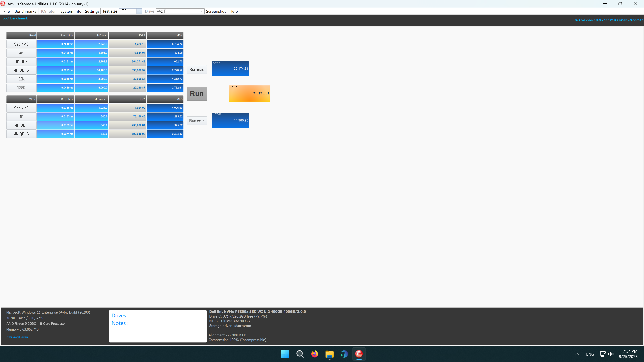Viewport: 644px width, 362px height.
Task: Click the Run write button
Action: tap(197, 121)
